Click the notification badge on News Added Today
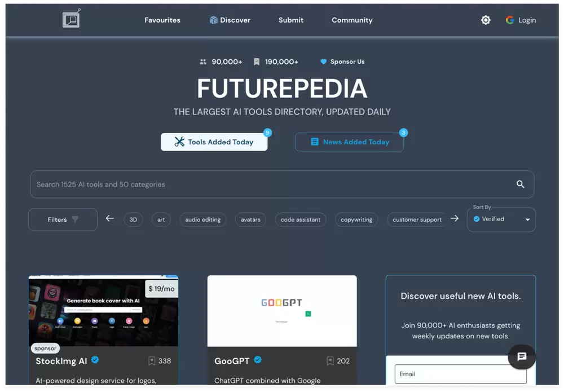 click(403, 133)
